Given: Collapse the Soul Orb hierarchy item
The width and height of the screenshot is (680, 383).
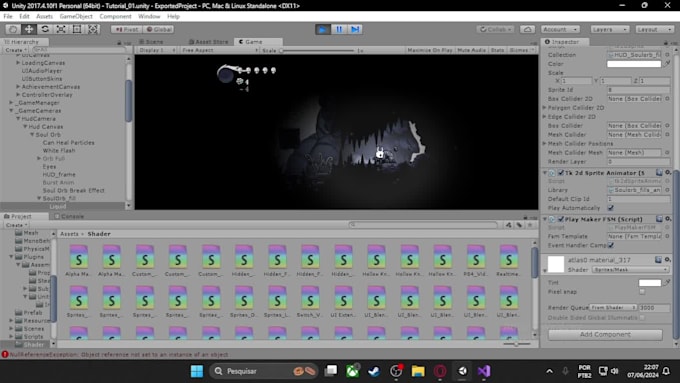Looking at the screenshot, I should [32, 134].
